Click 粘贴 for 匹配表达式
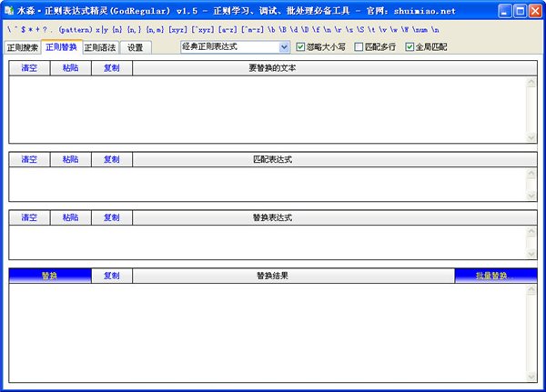Viewport: 546px width, 392px height. click(x=71, y=159)
